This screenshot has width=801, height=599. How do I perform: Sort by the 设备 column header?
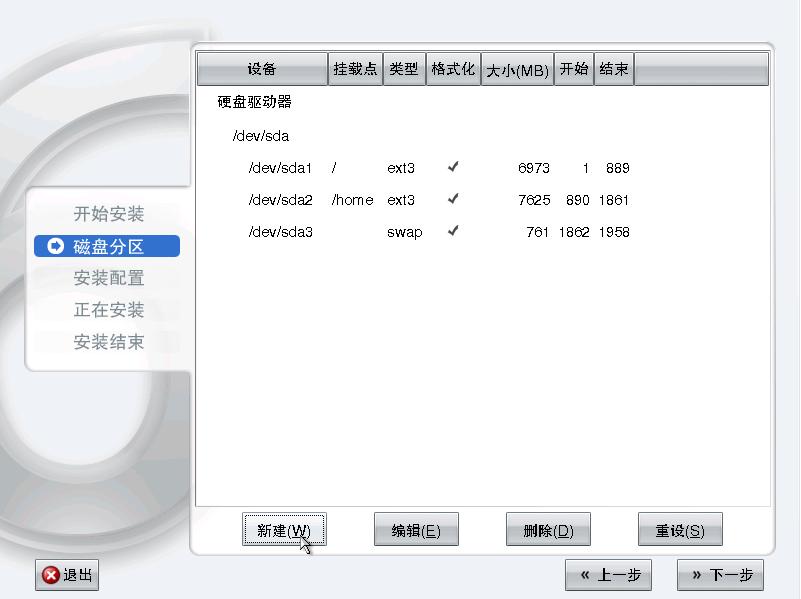point(262,69)
